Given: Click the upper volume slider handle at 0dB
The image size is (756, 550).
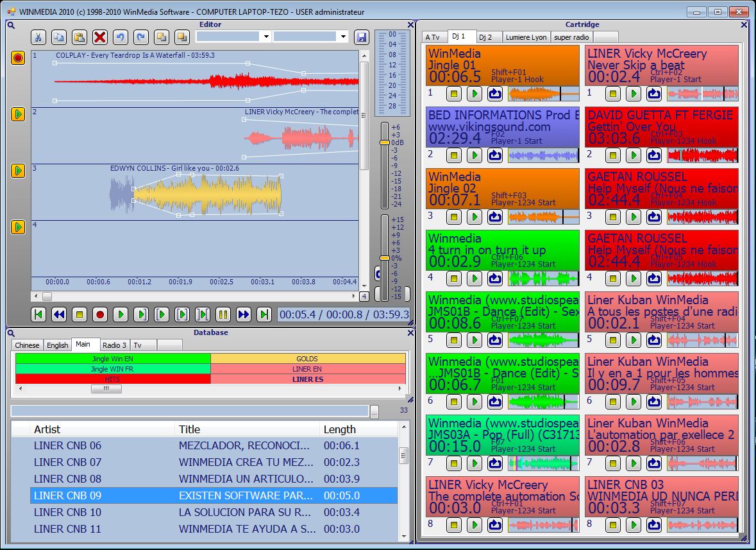Looking at the screenshot, I should (385, 142).
